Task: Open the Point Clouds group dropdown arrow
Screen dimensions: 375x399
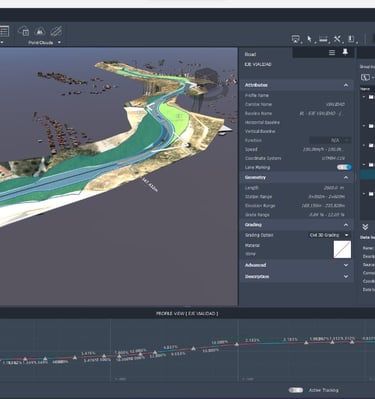Action: pyautogui.click(x=59, y=42)
